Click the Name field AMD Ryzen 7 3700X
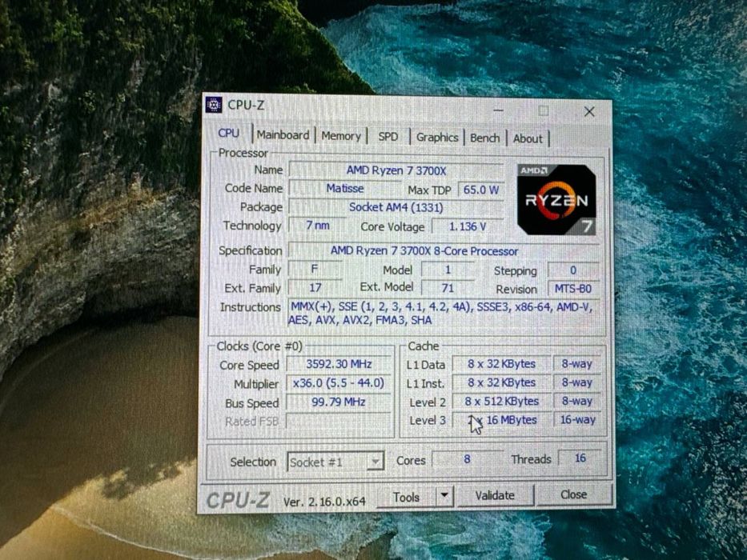 (396, 170)
